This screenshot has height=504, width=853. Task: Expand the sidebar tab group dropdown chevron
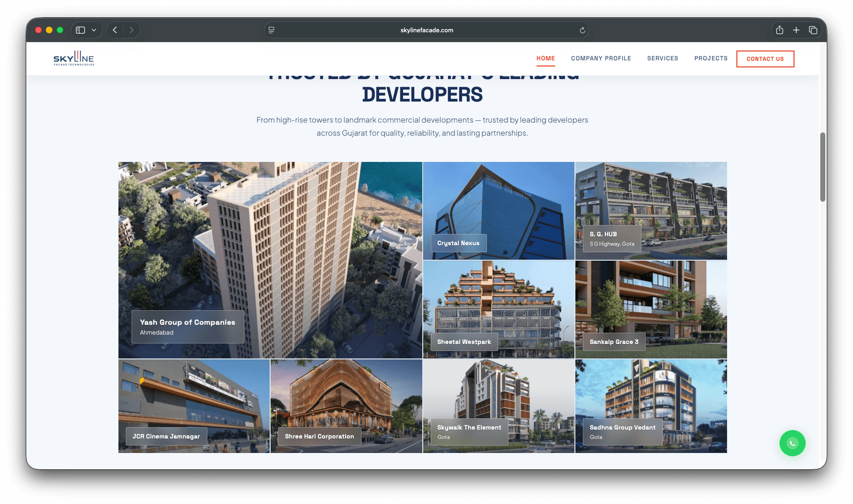(94, 30)
